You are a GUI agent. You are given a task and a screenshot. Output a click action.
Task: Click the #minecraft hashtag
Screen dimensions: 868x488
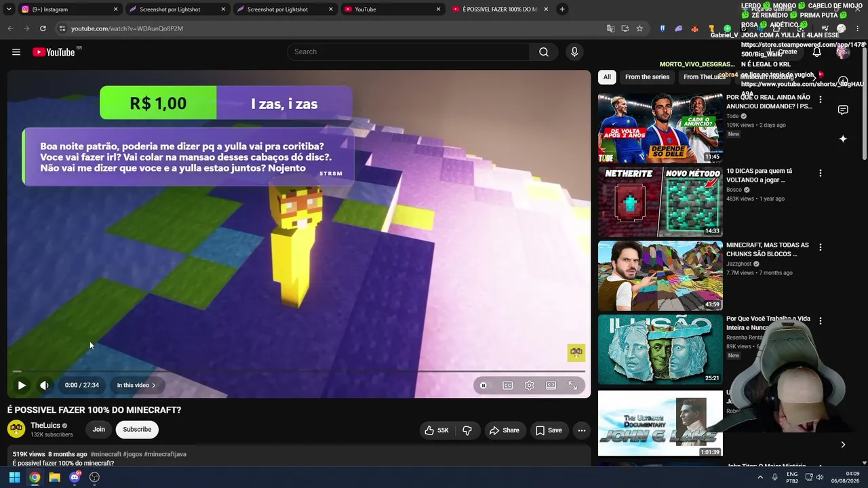pyautogui.click(x=106, y=454)
